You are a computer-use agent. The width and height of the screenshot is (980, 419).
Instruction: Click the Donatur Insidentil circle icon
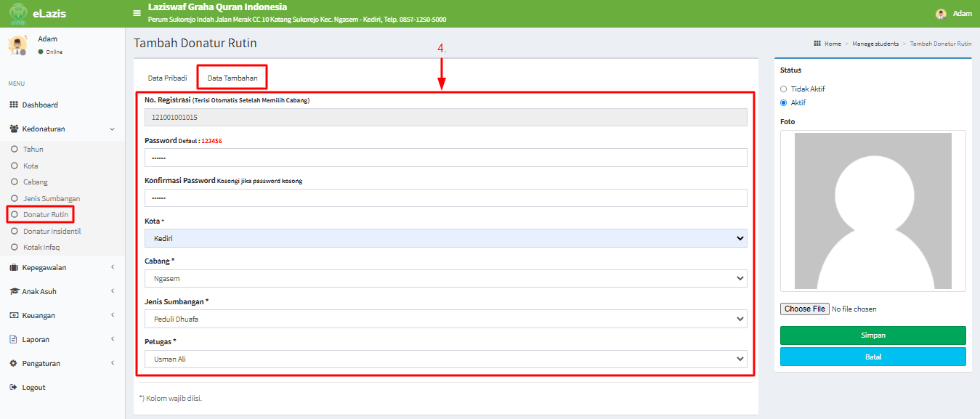coord(15,231)
